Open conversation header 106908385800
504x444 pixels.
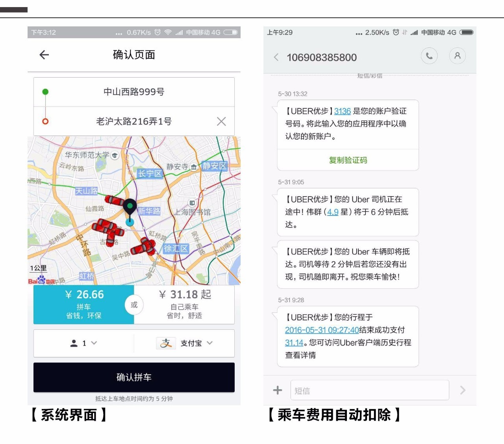point(321,58)
